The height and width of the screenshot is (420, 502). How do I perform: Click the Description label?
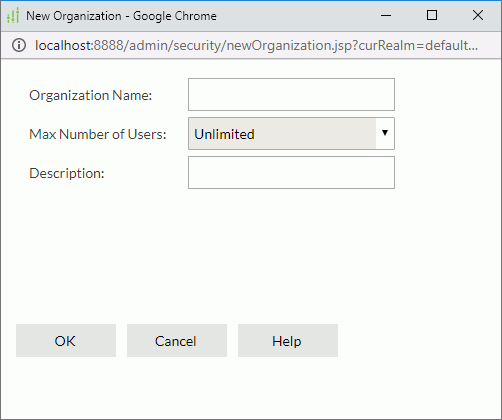click(67, 173)
